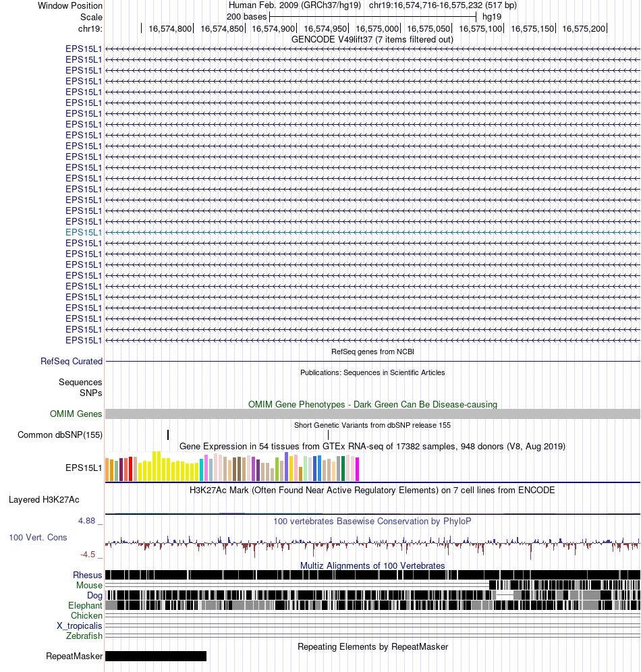Image resolution: width=641 pixels, height=672 pixels.
Task: Click the "Common dbSNP(155)" track label
Action: pyautogui.click(x=60, y=435)
